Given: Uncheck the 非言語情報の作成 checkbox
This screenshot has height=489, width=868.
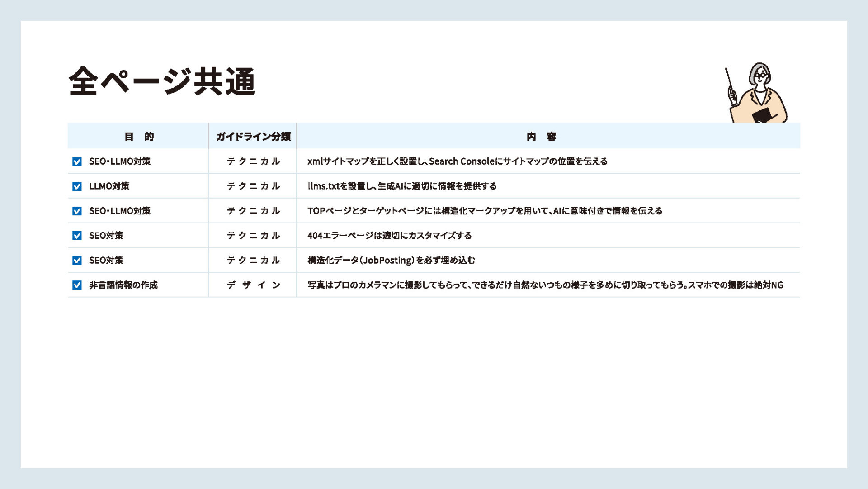Looking at the screenshot, I should (x=77, y=285).
